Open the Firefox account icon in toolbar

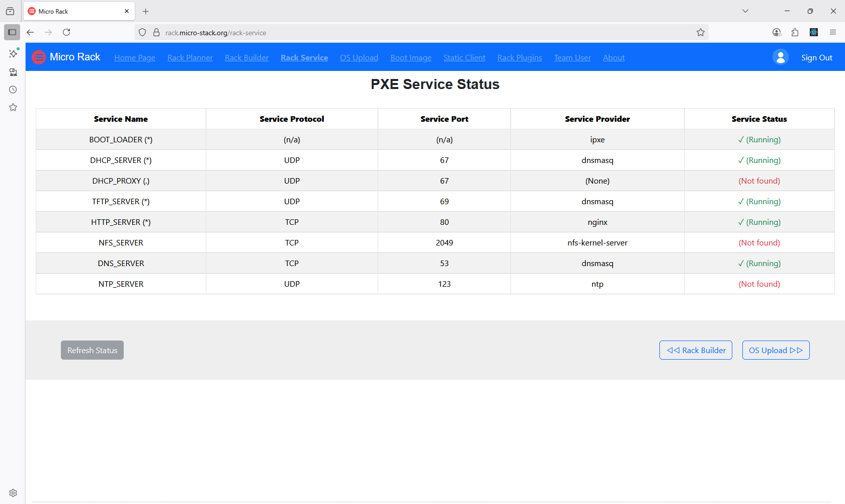(776, 32)
